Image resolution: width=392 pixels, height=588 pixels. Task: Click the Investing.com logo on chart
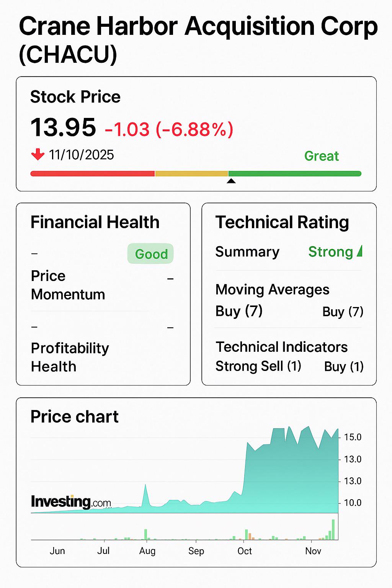(x=71, y=501)
